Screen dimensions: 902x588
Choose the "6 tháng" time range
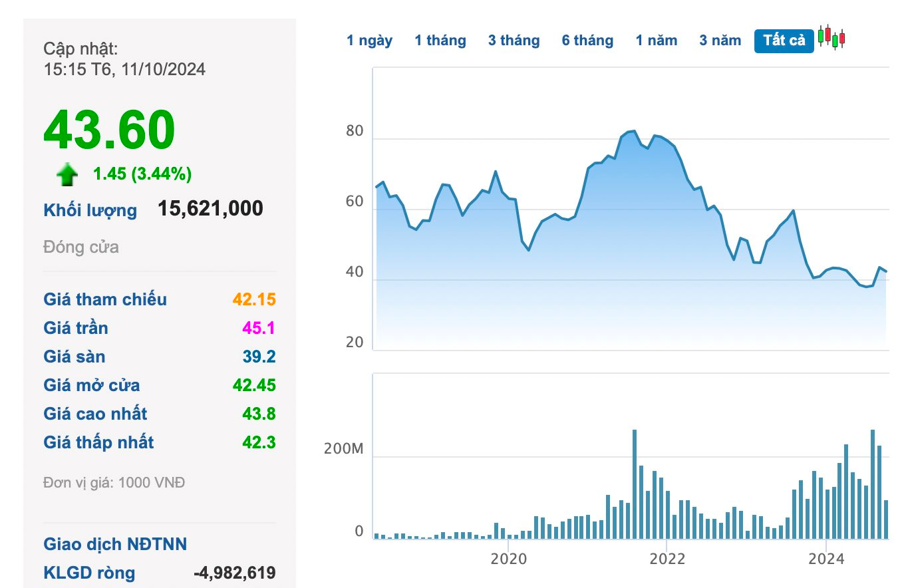pyautogui.click(x=587, y=41)
